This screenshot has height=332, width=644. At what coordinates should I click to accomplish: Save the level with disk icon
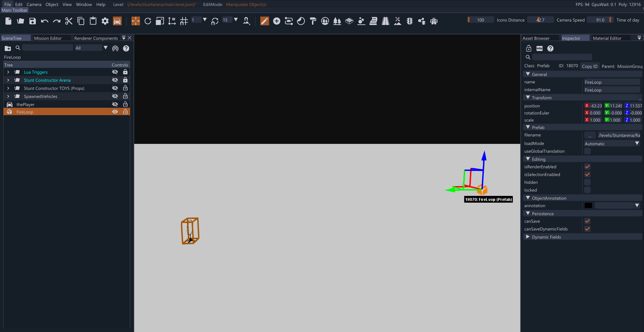[x=32, y=21]
